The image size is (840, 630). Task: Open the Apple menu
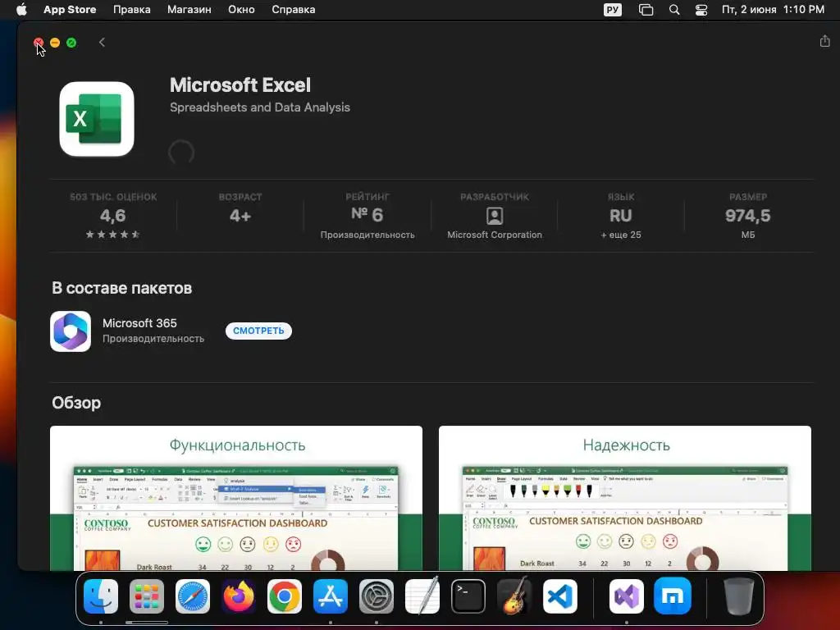pyautogui.click(x=21, y=10)
